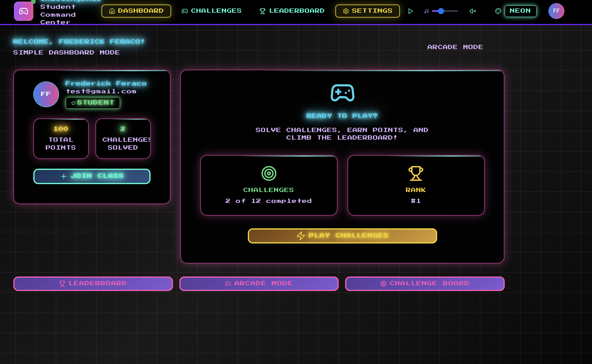Screen dimensions: 592x364
Task: Open the Challenges nav tab
Action: click(x=211, y=11)
